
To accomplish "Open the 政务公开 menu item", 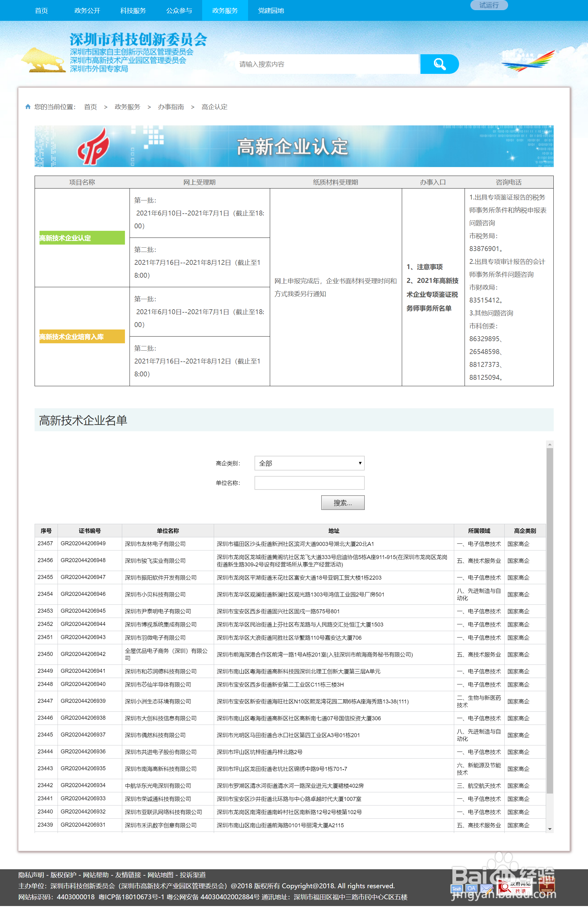I will pyautogui.click(x=87, y=10).
